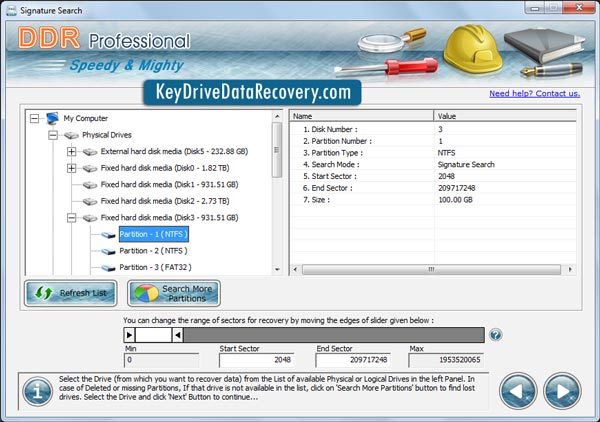Expand Fixed hard disk media Disk0 node
This screenshot has width=600, height=422.
[x=72, y=168]
